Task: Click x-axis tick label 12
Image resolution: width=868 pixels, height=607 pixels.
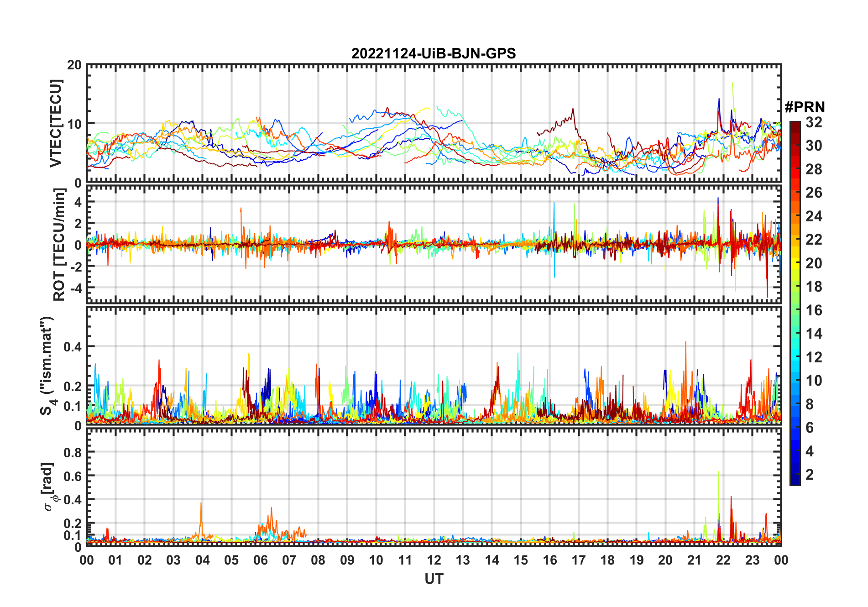Action: pyautogui.click(x=434, y=560)
